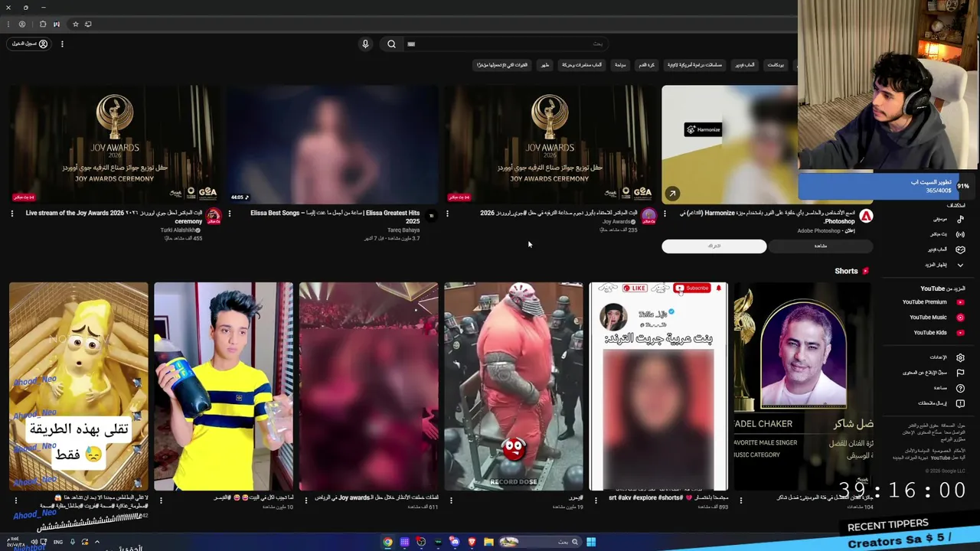The image size is (980, 551).
Task: Expand the sidebar show-more chevron
Action: pos(960,265)
